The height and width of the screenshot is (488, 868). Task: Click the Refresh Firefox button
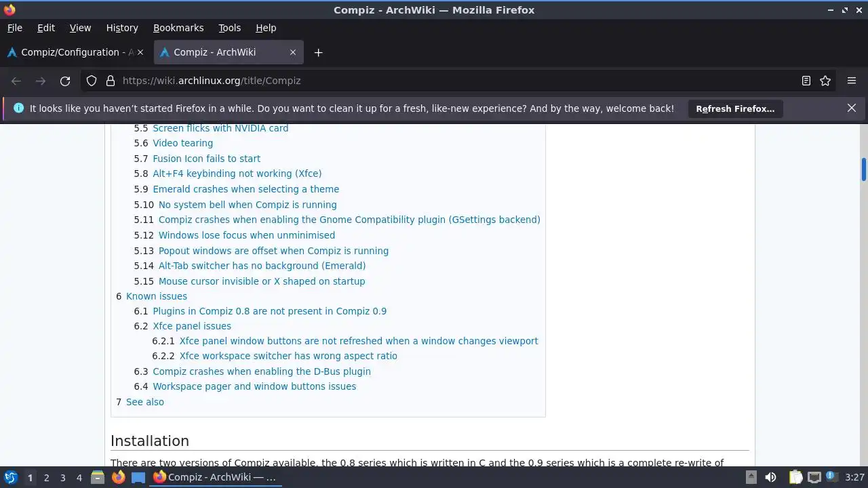pos(735,108)
